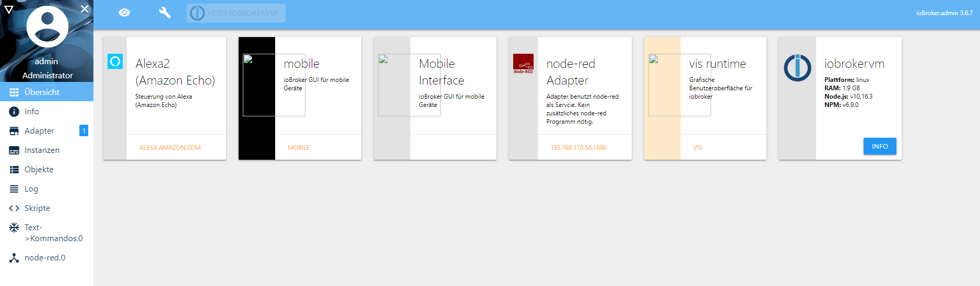This screenshot has width=980, height=286.
Task: Open the Objekte menu item
Action: point(46,169)
